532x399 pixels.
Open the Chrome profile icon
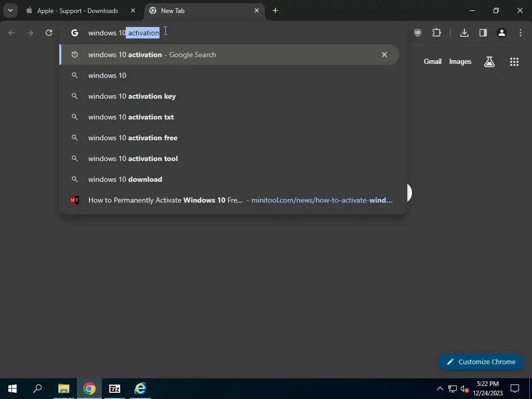pyautogui.click(x=502, y=33)
